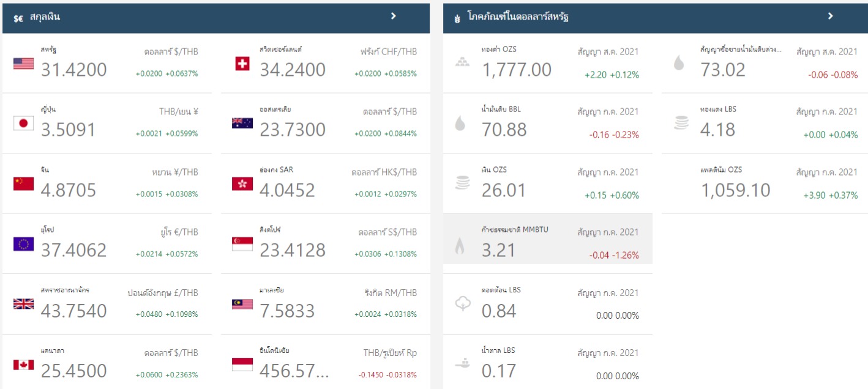Click the sugar icon beside 0.17
This screenshot has width=868, height=389.
coord(463,363)
